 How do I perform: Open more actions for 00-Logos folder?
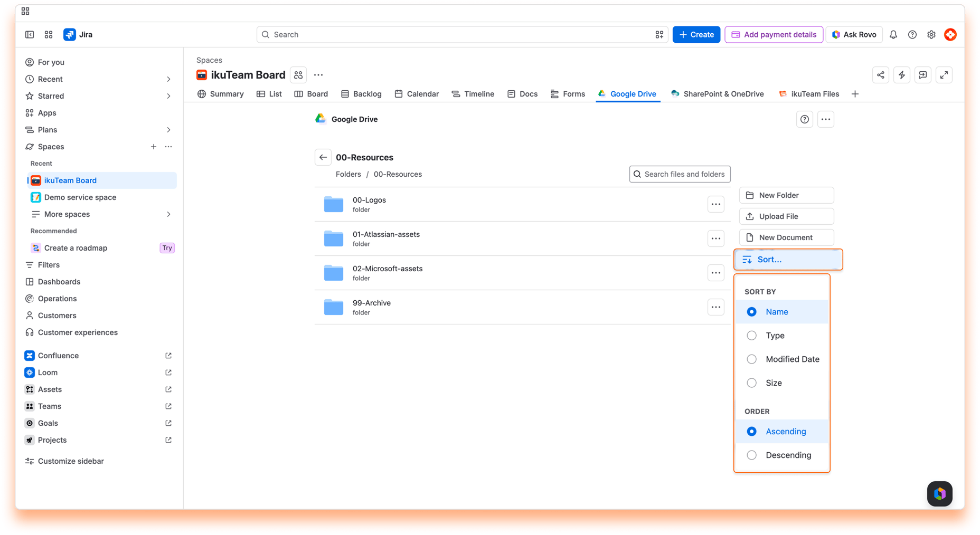pyautogui.click(x=716, y=204)
